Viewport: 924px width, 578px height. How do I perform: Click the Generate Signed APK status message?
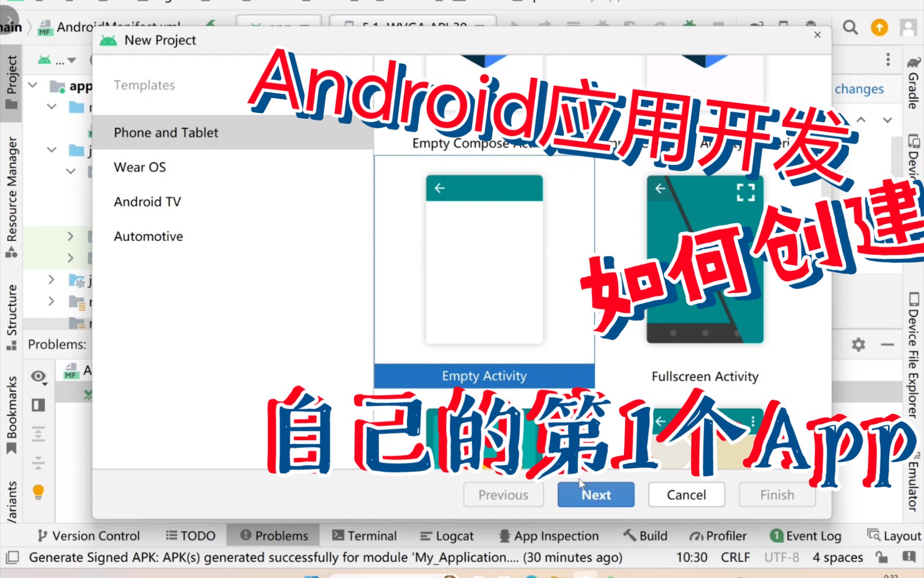[x=325, y=558]
